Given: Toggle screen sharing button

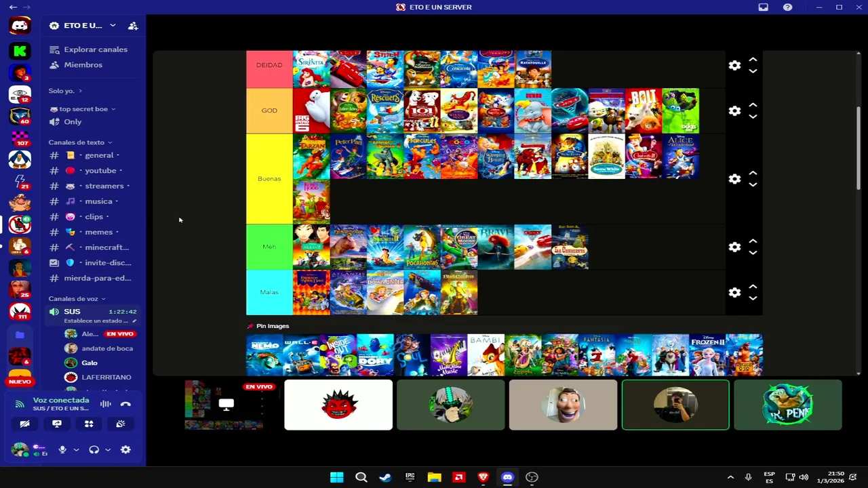Looking at the screenshot, I should click(57, 424).
